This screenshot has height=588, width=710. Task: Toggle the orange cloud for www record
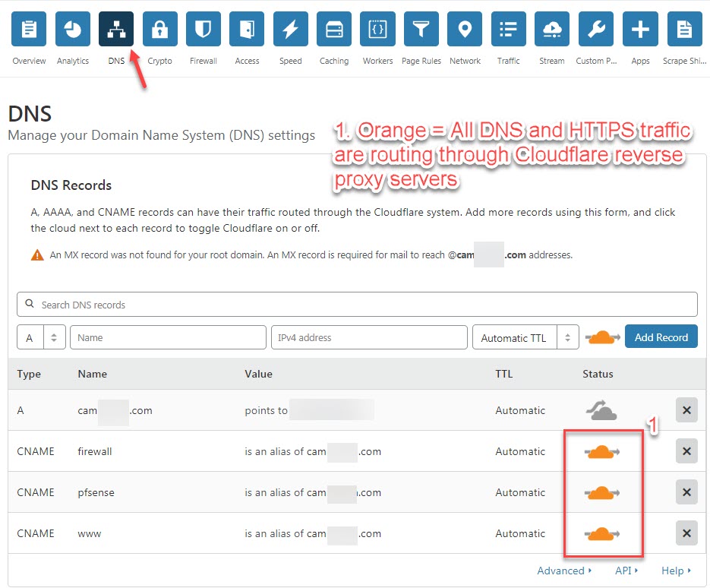(x=601, y=533)
